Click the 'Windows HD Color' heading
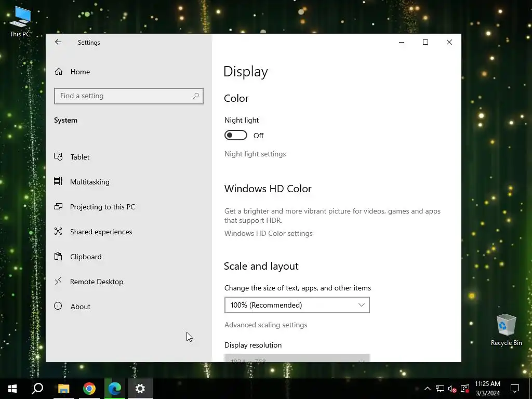Viewport: 532px width, 399px height. tap(268, 189)
